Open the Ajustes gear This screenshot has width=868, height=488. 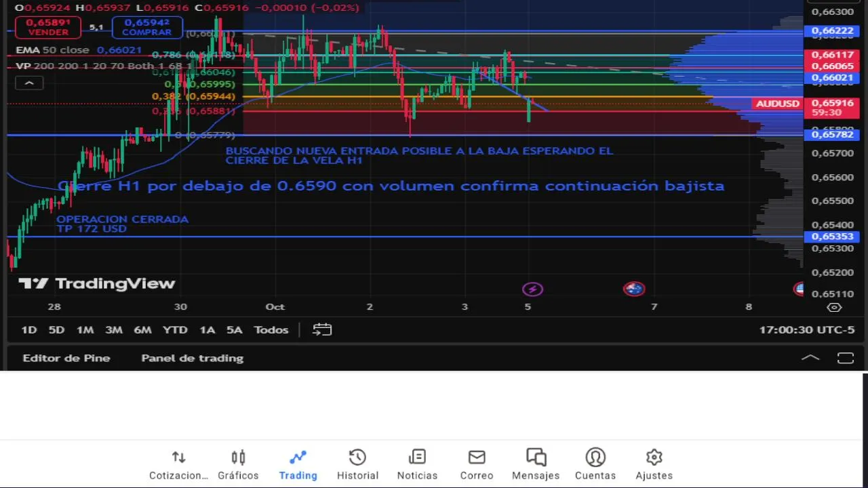pos(654,465)
